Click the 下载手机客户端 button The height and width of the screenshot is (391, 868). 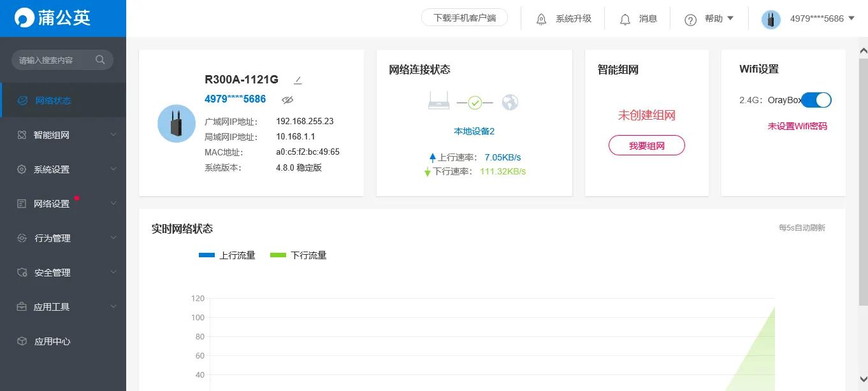(x=465, y=17)
